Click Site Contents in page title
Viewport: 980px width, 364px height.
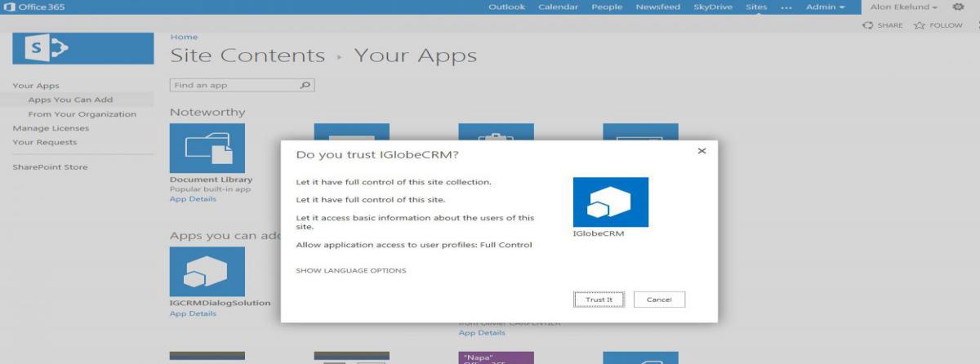[x=247, y=55]
